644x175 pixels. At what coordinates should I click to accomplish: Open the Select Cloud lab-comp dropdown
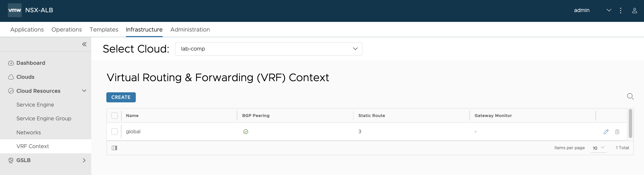pyautogui.click(x=269, y=49)
